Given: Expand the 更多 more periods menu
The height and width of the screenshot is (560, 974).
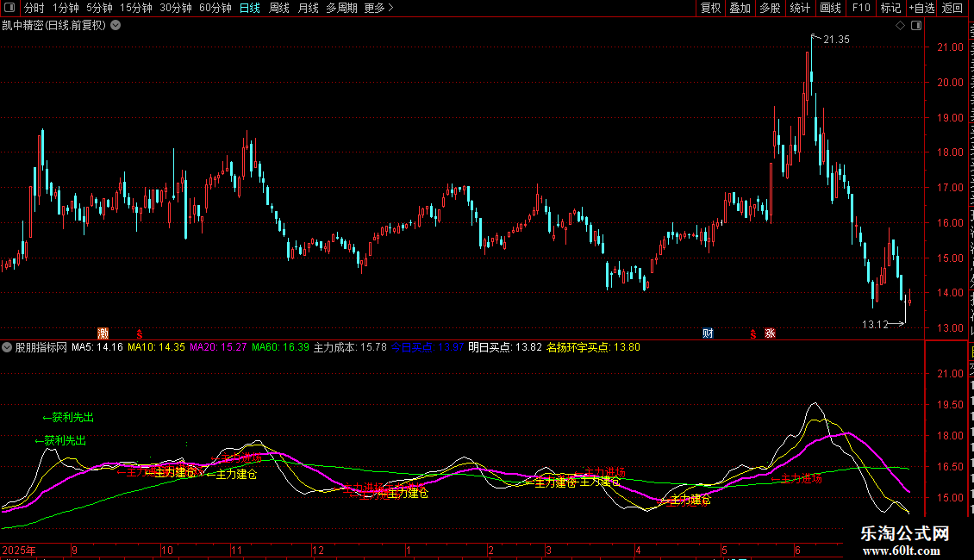Looking at the screenshot, I should click(379, 8).
